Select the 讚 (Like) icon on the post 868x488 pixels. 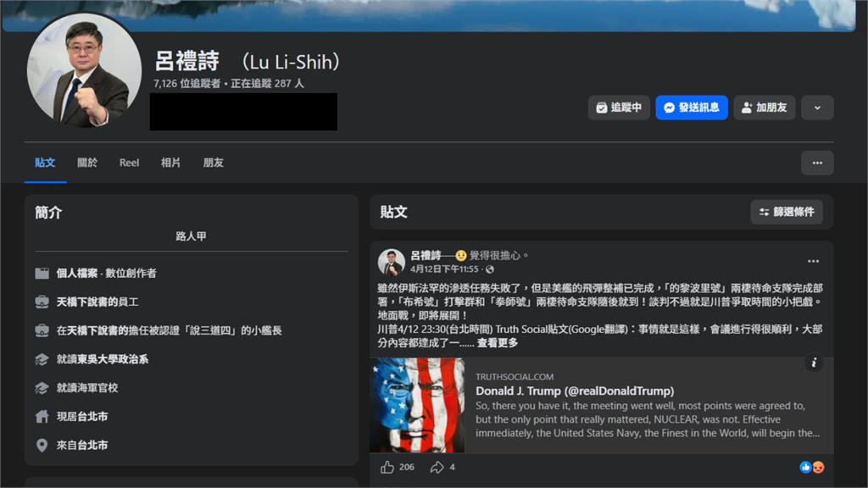point(387,466)
